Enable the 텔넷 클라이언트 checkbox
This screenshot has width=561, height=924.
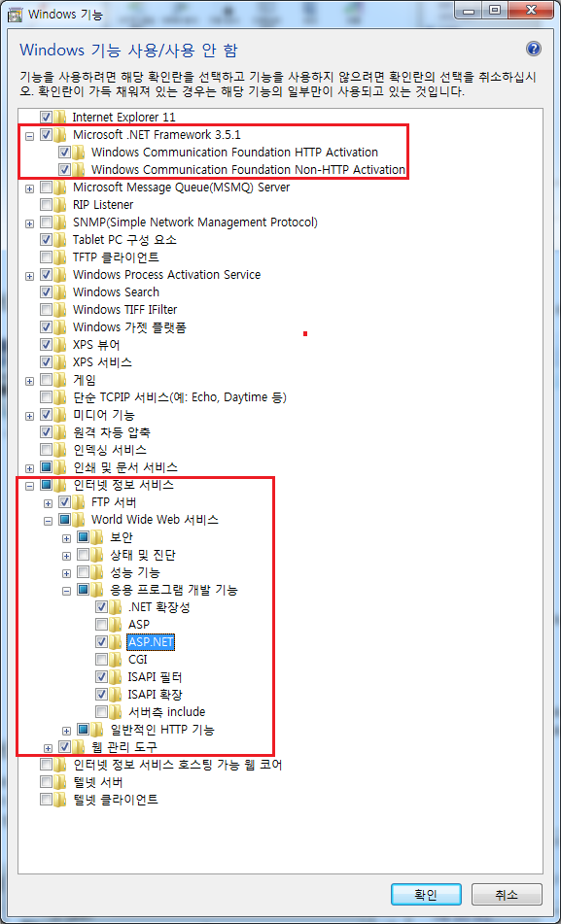tap(46, 800)
